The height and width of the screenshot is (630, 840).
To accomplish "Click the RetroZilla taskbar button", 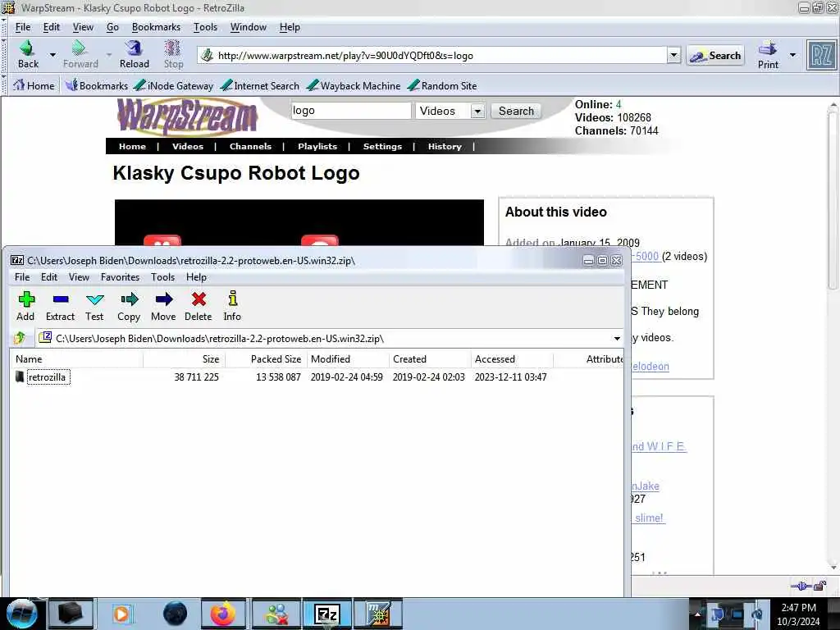I will tap(378, 614).
